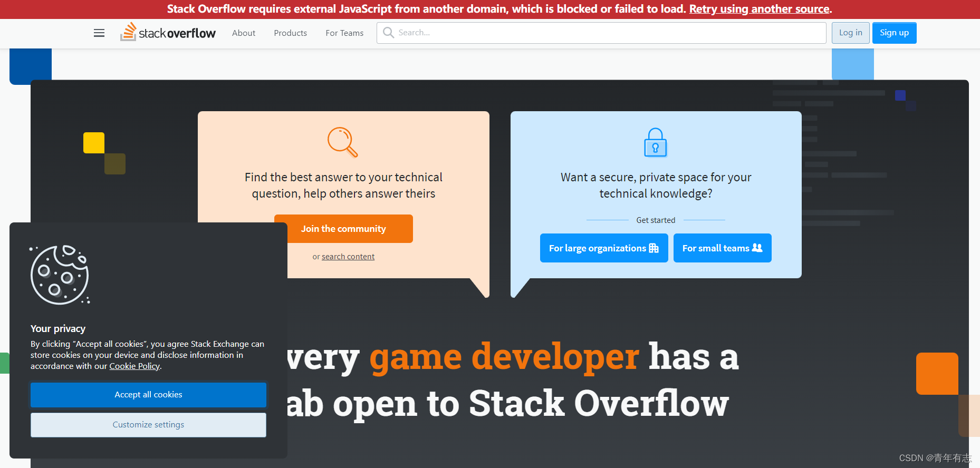Image resolution: width=980 pixels, height=468 pixels.
Task: Click the Log in button
Action: tap(851, 33)
